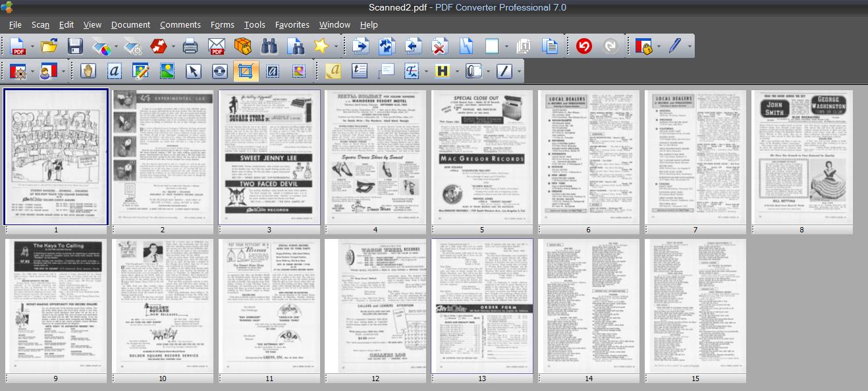The image size is (868, 391).
Task: Click the yellow H highlight tool
Action: tap(443, 70)
